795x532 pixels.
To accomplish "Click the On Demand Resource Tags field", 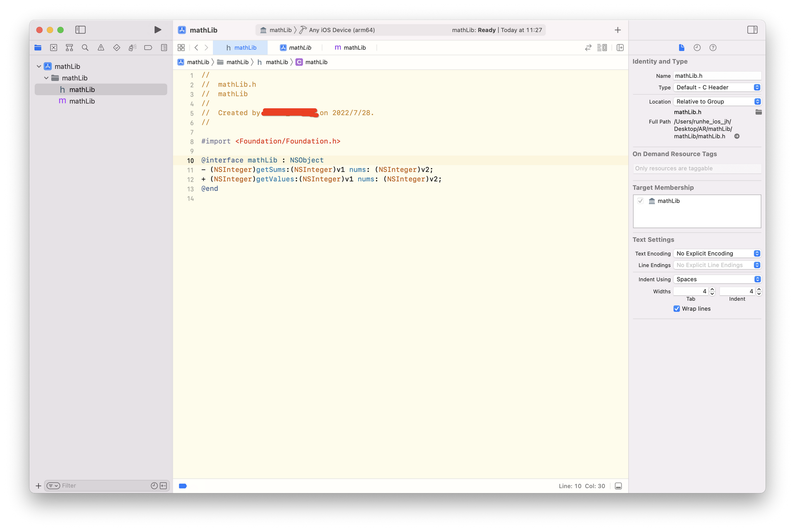I will pos(697,169).
